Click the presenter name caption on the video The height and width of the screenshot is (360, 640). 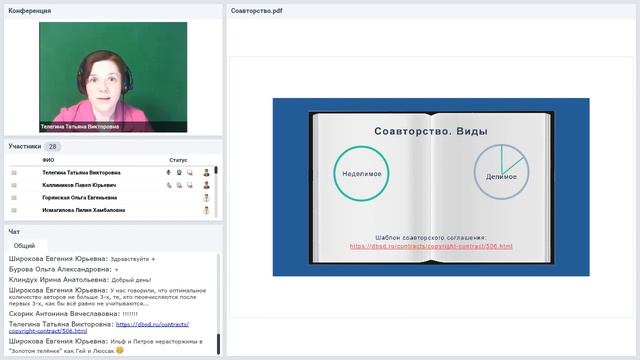point(80,127)
